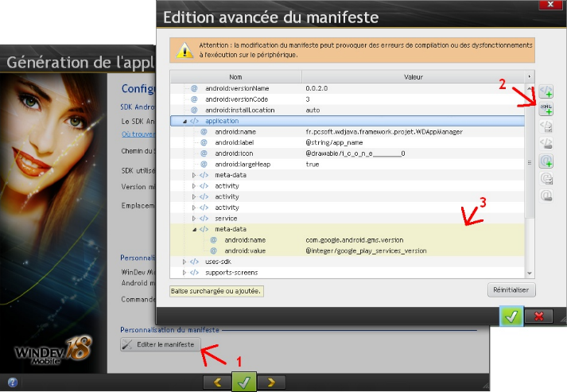The image size is (567, 392).
Task: Go back with the wizard's left arrow
Action: coord(218,382)
